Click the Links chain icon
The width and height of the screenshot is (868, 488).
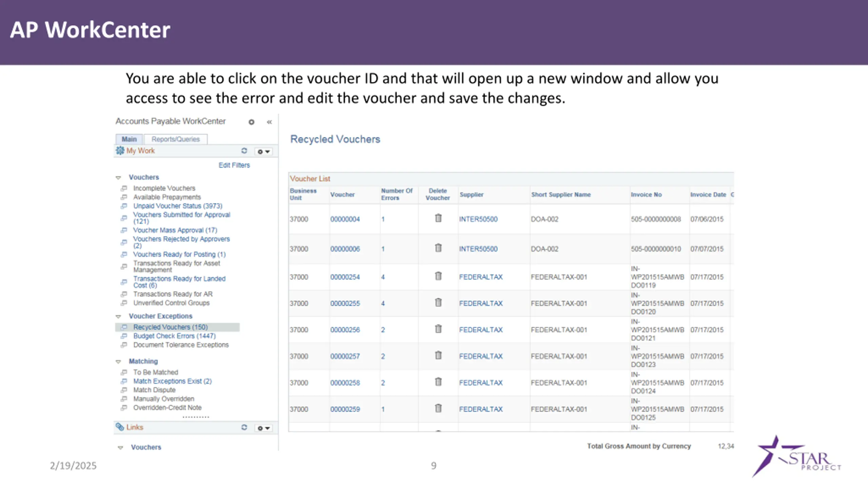120,427
